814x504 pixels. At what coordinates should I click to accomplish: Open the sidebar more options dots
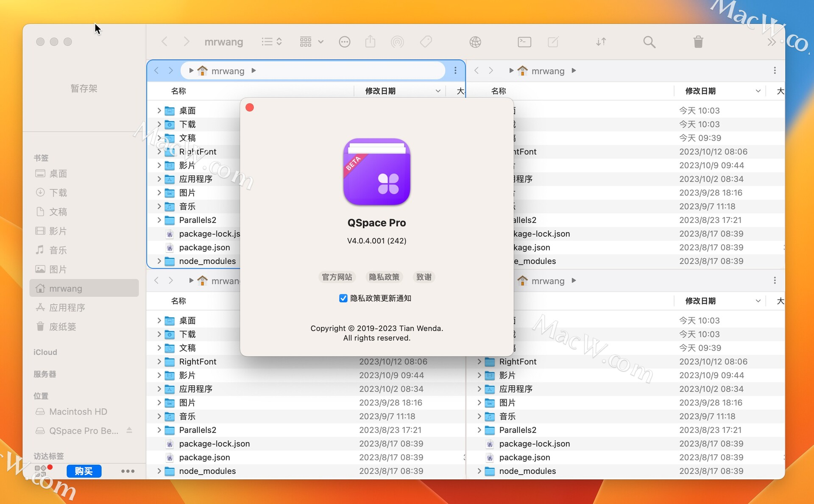tap(128, 471)
